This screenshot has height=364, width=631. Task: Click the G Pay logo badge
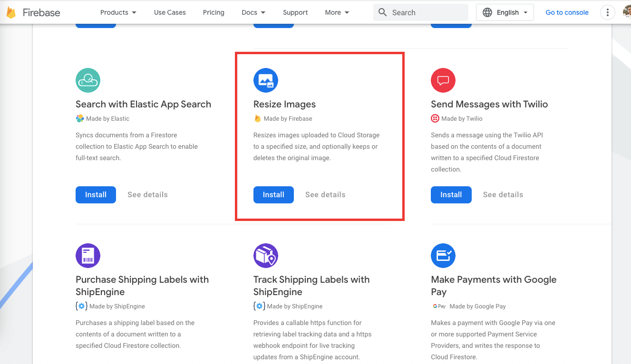pos(439,306)
